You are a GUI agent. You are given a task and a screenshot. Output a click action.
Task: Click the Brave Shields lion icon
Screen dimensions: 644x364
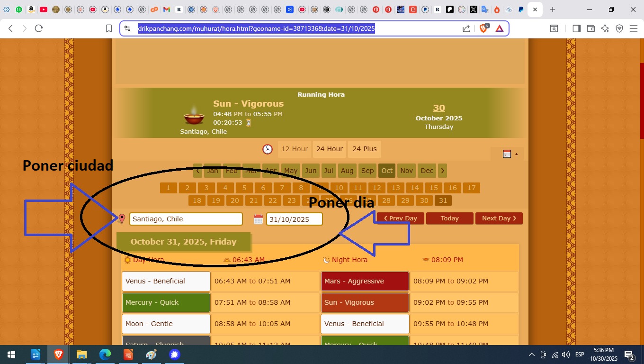[x=483, y=28]
